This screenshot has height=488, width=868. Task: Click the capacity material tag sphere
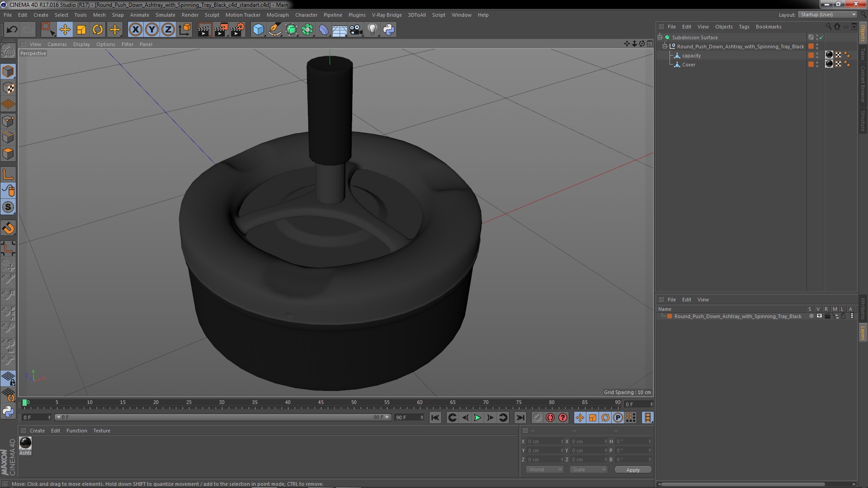(x=829, y=55)
